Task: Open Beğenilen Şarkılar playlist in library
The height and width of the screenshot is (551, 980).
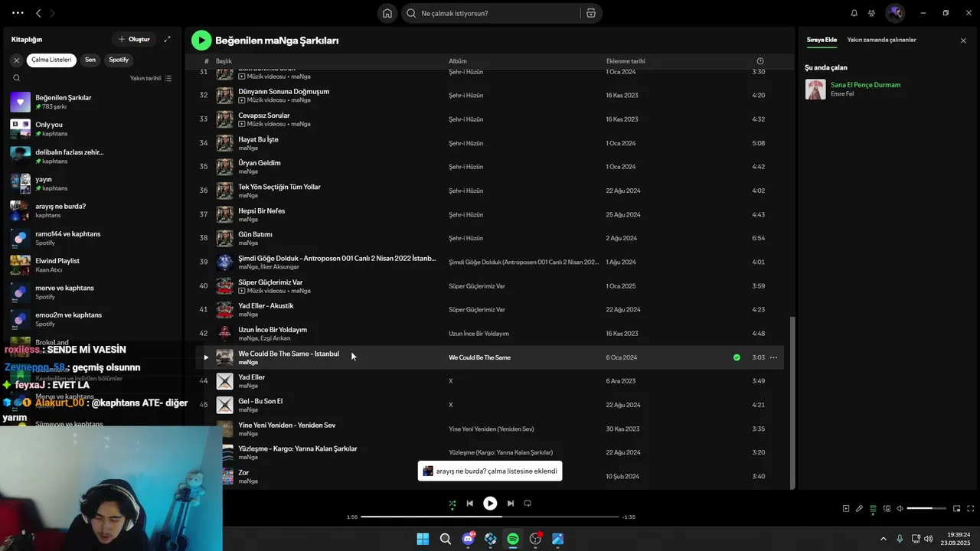Action: (92, 102)
